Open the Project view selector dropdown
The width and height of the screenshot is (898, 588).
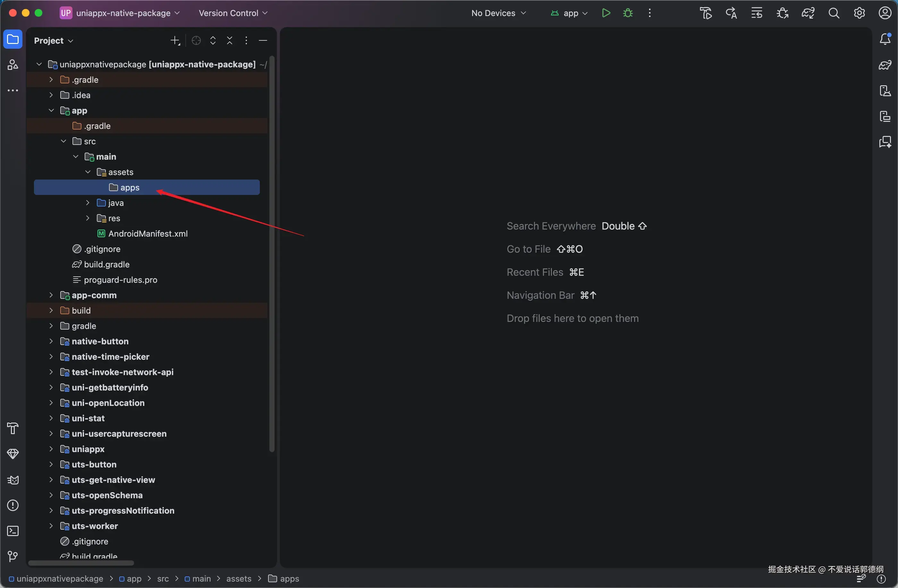pos(54,40)
